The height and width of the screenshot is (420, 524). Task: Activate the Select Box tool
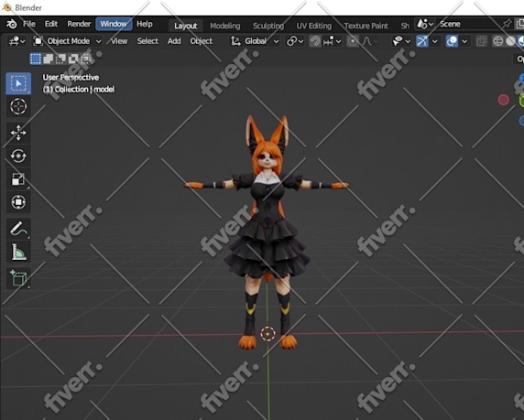(18, 83)
